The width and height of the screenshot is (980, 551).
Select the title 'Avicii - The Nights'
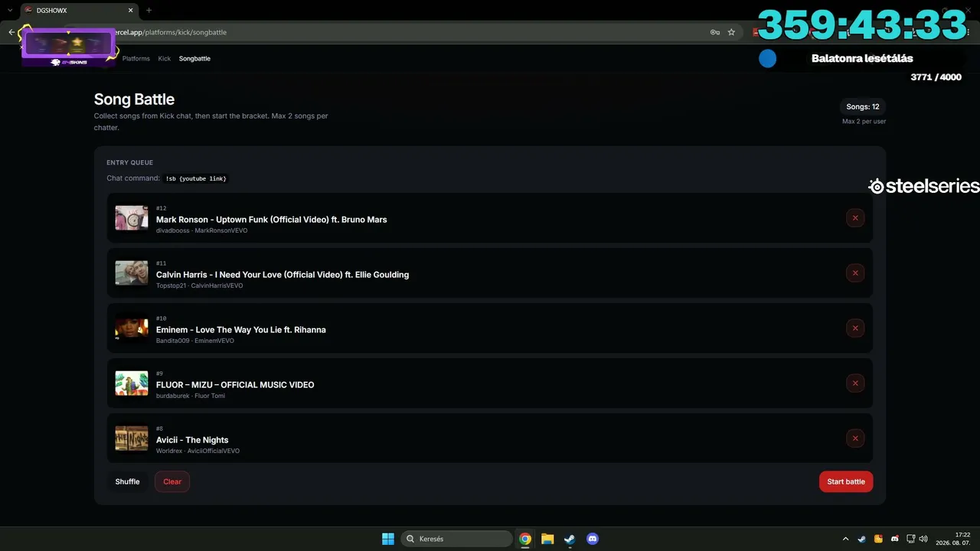point(192,440)
